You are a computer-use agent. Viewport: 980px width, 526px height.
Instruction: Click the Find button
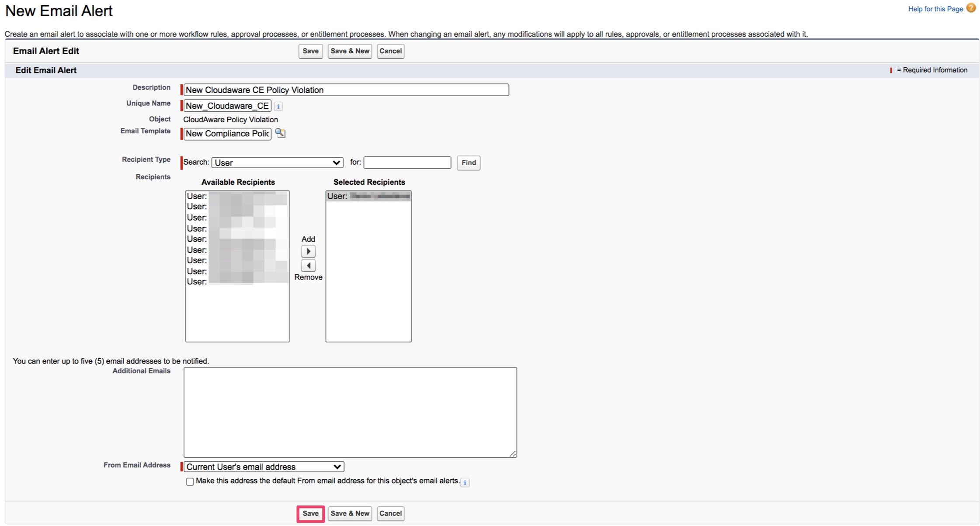pos(468,163)
